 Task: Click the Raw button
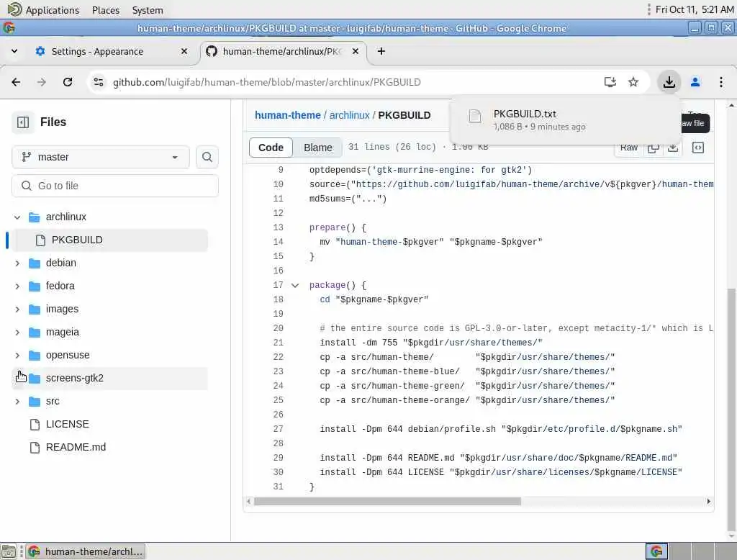point(628,148)
